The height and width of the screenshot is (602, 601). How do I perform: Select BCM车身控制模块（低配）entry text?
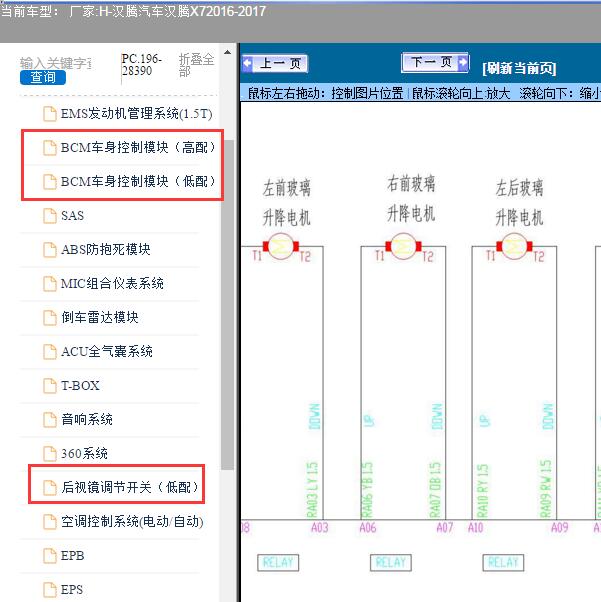click(x=138, y=181)
